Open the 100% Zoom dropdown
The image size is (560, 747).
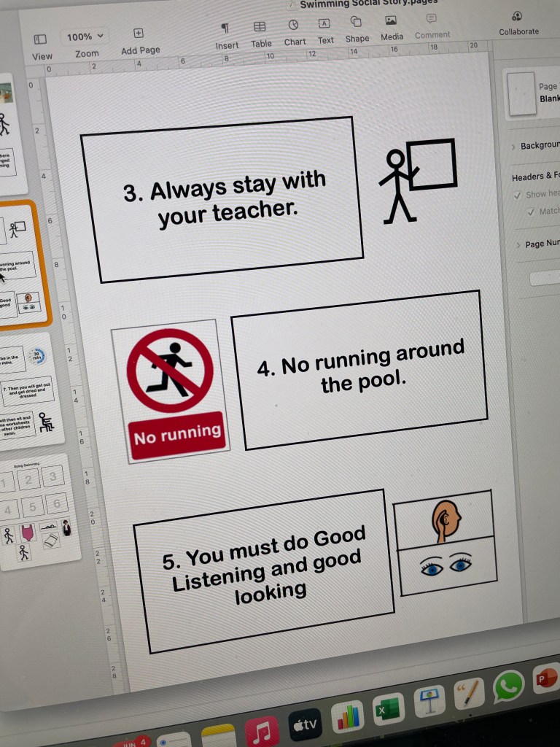pos(85,36)
